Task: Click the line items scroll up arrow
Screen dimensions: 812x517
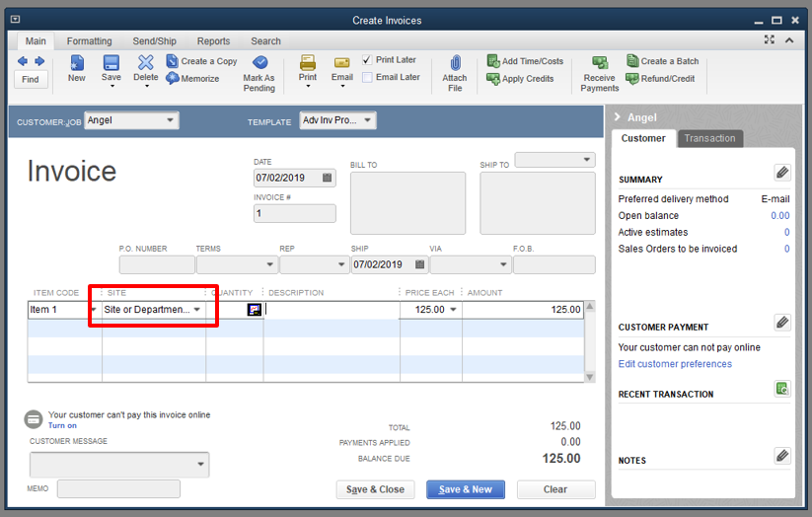Action: click(x=589, y=306)
